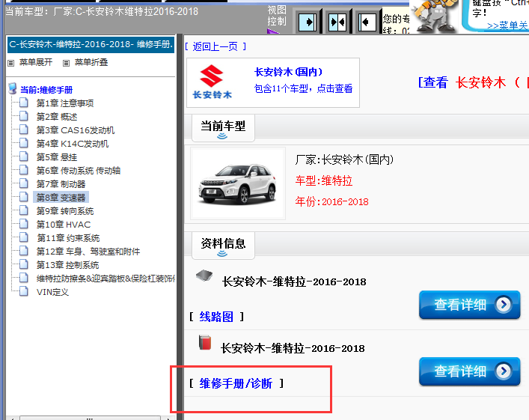Open chapter 第3章 CAS16发动机

click(x=76, y=130)
